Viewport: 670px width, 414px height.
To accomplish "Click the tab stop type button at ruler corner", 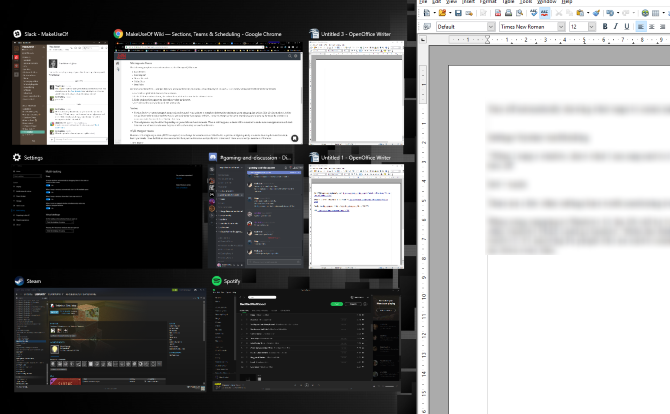I will coord(423,40).
